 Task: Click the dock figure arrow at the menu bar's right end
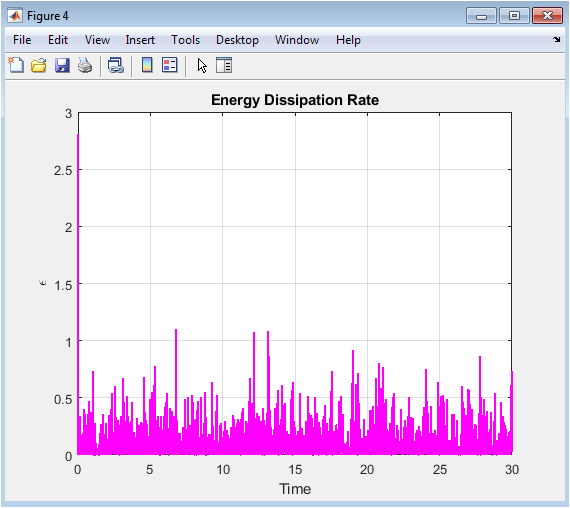557,39
